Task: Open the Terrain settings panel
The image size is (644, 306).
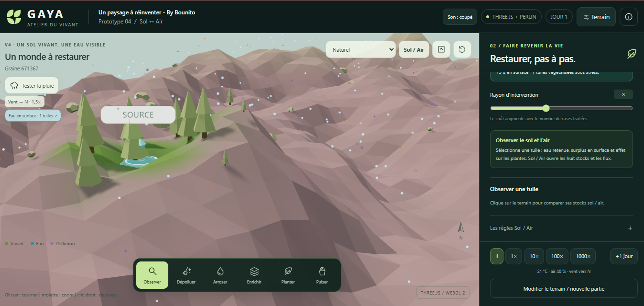Action: click(596, 17)
